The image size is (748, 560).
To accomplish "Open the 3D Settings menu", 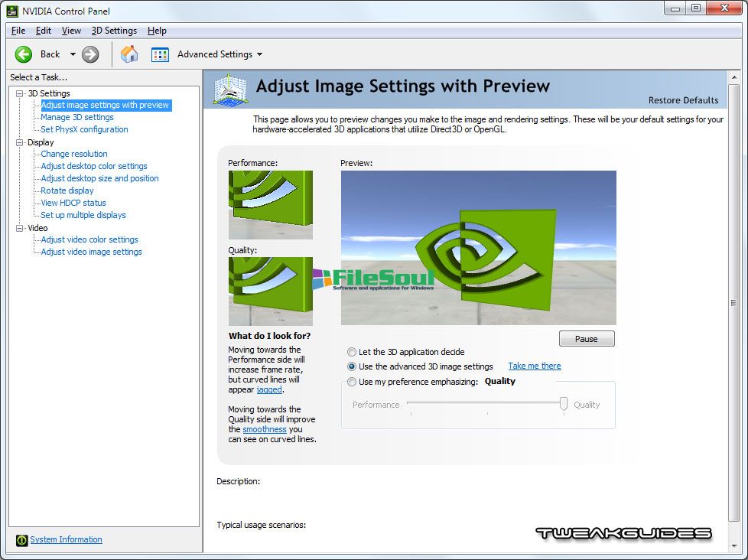I will (x=114, y=31).
